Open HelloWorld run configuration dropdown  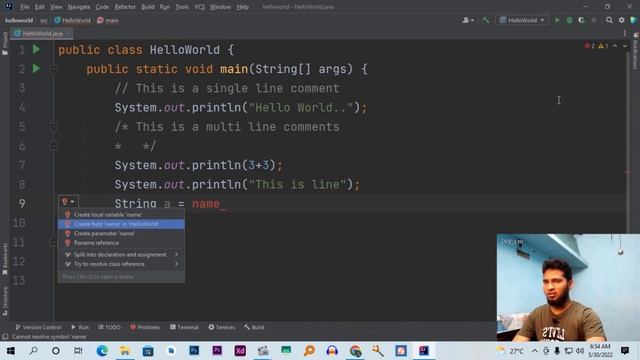pos(522,20)
